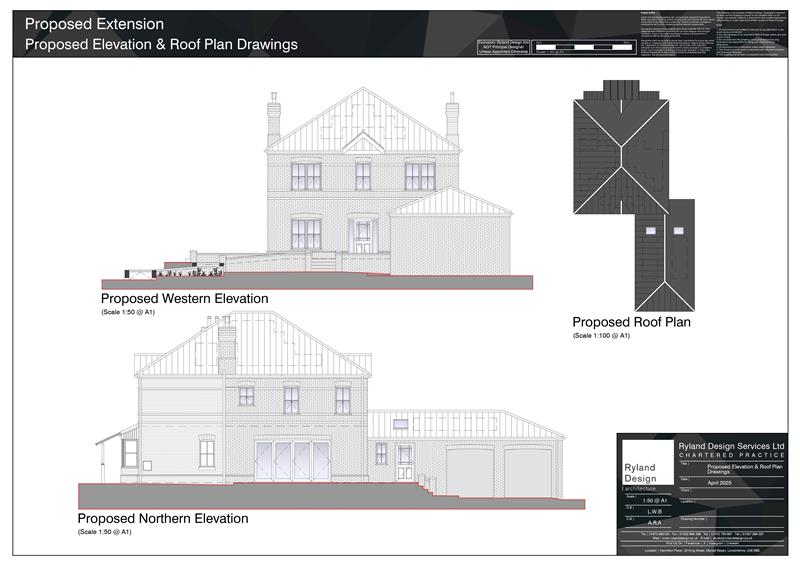Click the 'April 2025' date entry
The image size is (800, 565).
tap(719, 483)
